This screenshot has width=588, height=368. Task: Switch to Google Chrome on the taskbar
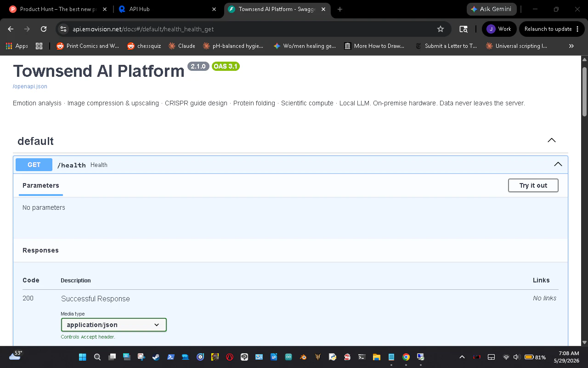coord(406,357)
